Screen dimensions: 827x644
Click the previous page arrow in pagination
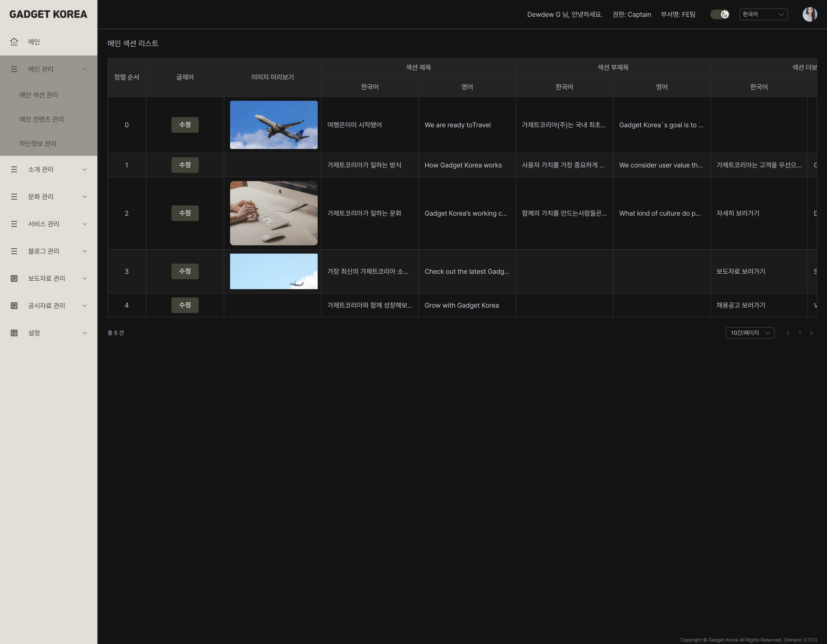[x=788, y=333]
